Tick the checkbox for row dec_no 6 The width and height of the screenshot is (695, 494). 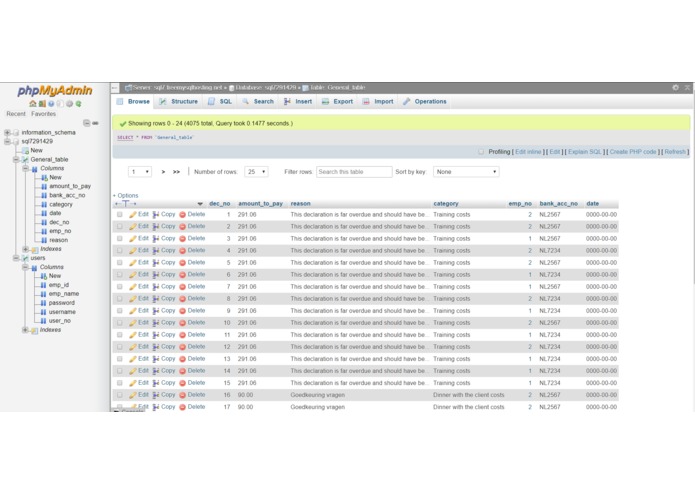click(x=120, y=275)
